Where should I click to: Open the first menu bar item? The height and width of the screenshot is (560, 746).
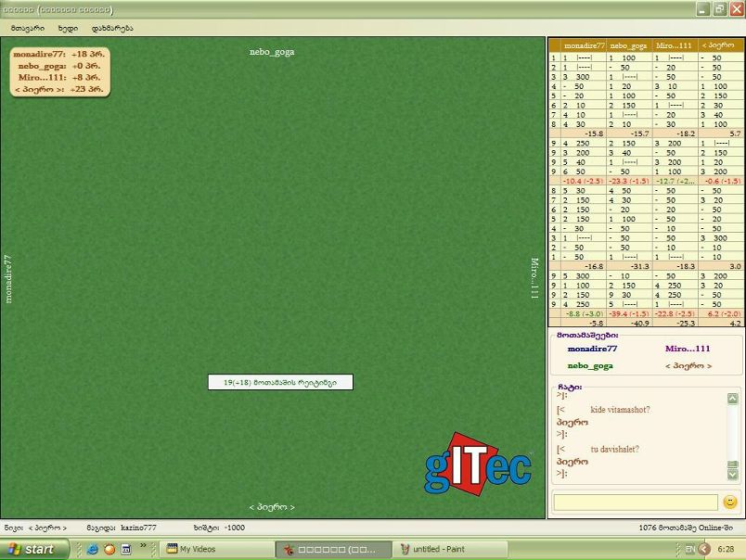(x=27, y=28)
